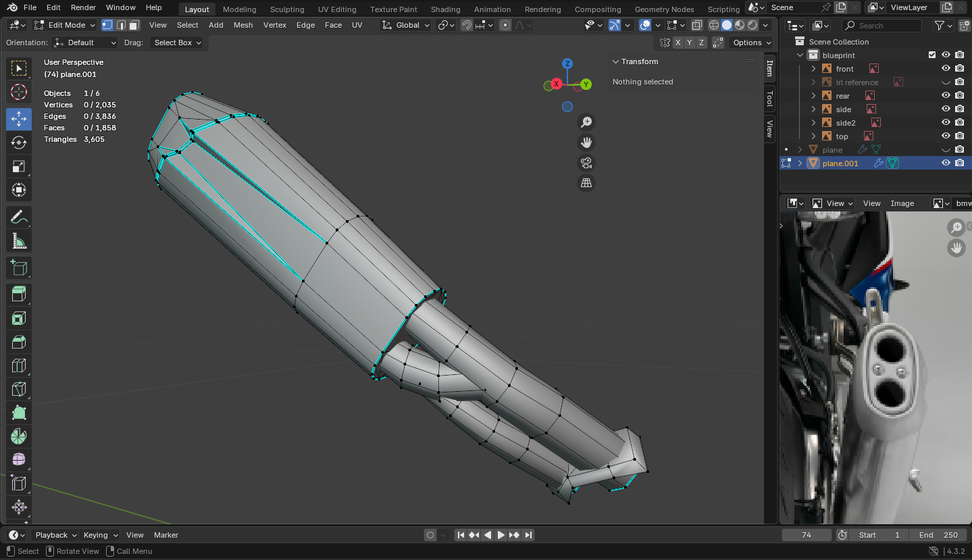Open the Global transform orientation dropdown

(x=405, y=25)
